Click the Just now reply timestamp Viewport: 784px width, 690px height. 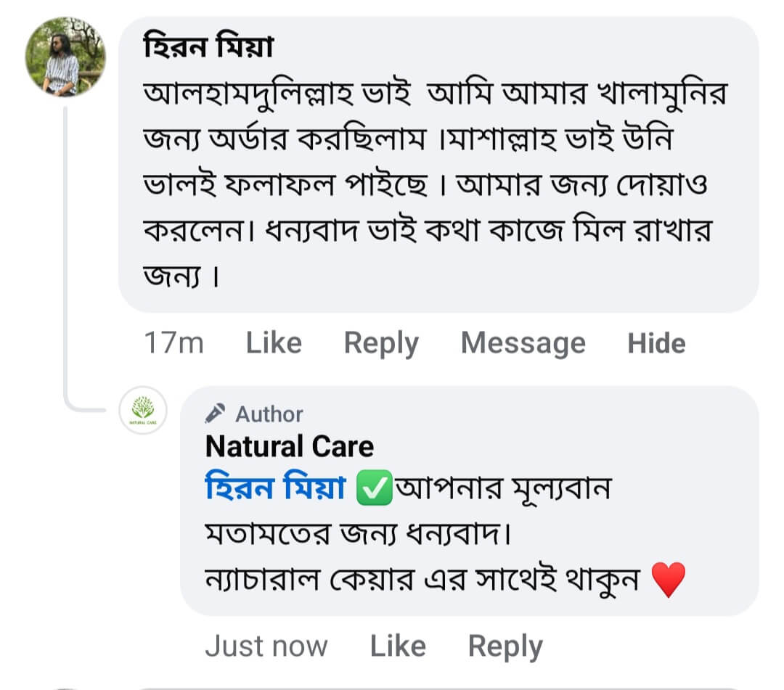tap(266, 646)
